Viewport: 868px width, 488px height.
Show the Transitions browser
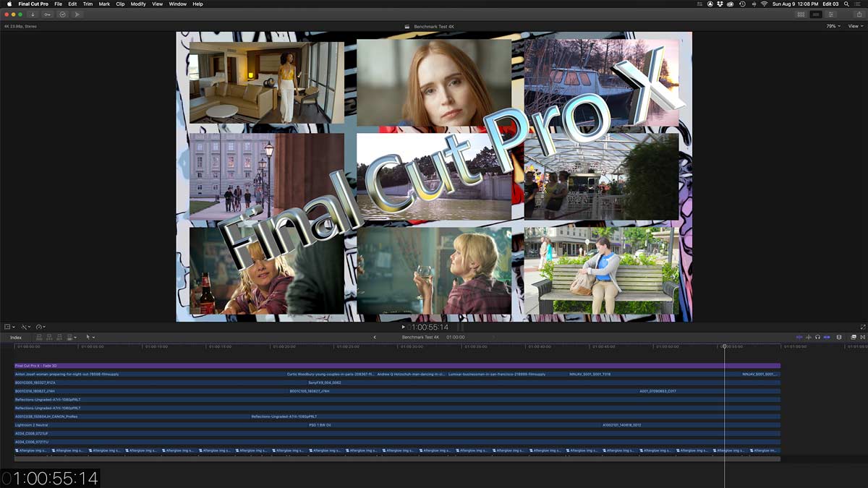(x=862, y=337)
